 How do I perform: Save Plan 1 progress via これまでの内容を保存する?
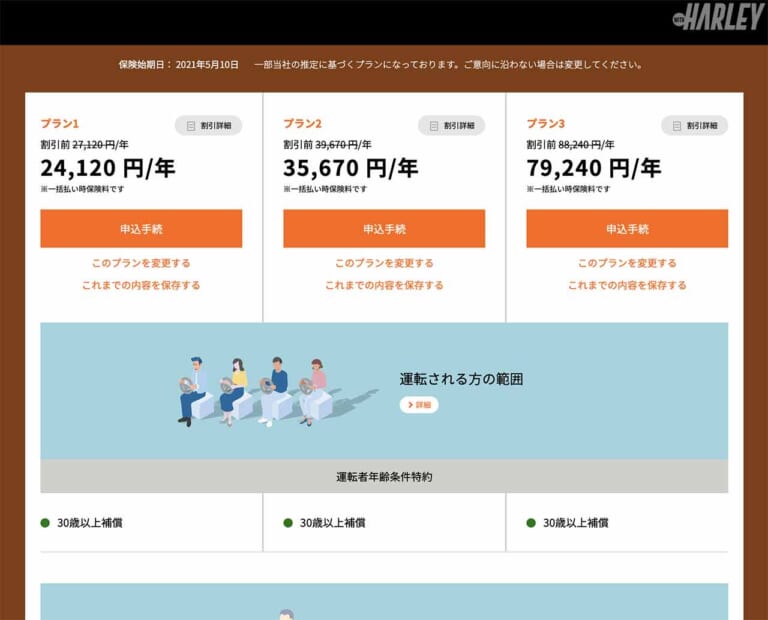tap(141, 285)
